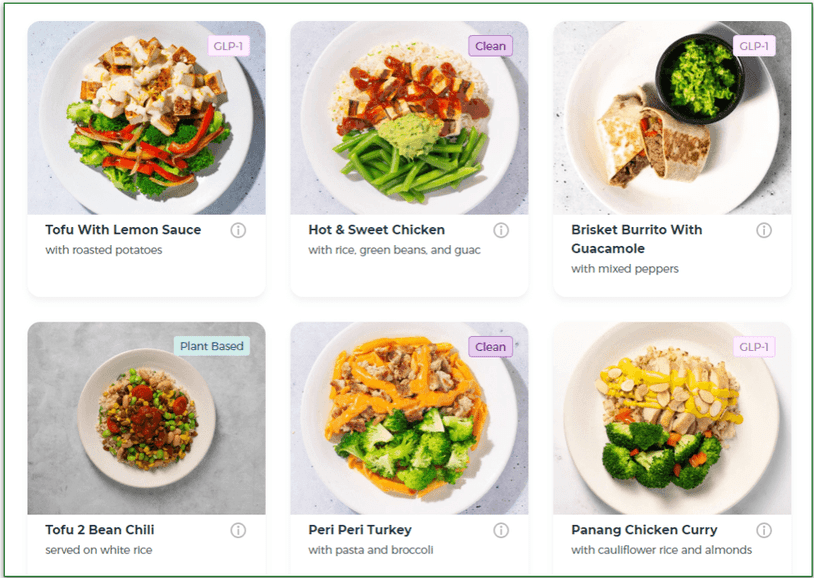Viewport: 814px width, 578px height.
Task: Toggle the Clean tag on Peri Peri Turkey
Action: pos(491,346)
